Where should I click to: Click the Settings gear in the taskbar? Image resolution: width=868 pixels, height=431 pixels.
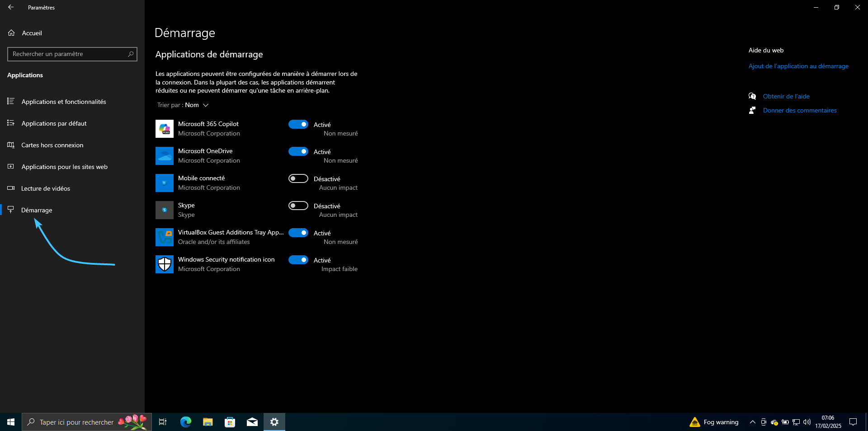[x=274, y=422]
